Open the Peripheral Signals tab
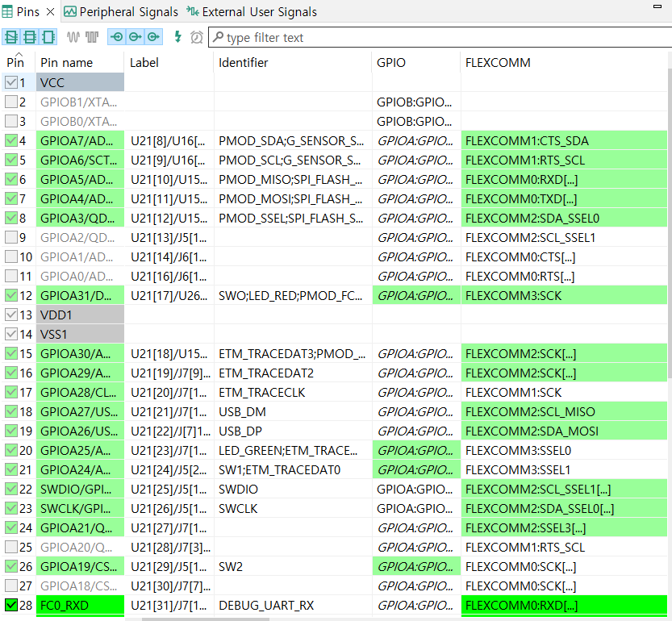The height and width of the screenshot is (621, 672). point(121,11)
